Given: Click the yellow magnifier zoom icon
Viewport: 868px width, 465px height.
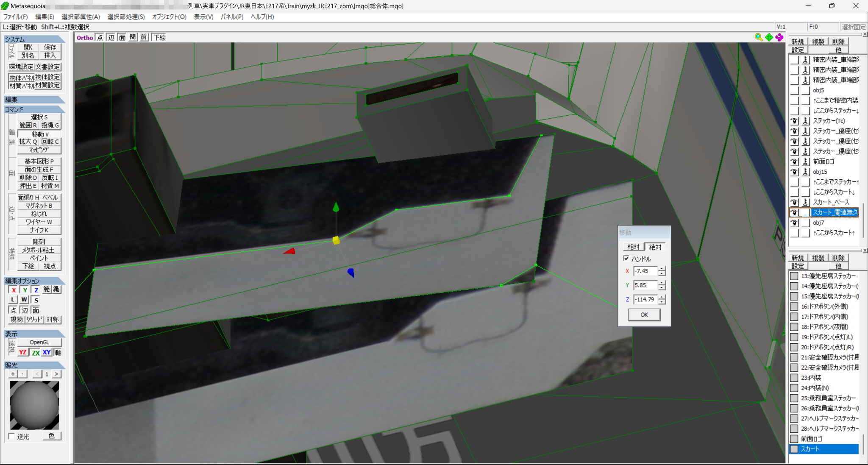Looking at the screenshot, I should (x=758, y=37).
